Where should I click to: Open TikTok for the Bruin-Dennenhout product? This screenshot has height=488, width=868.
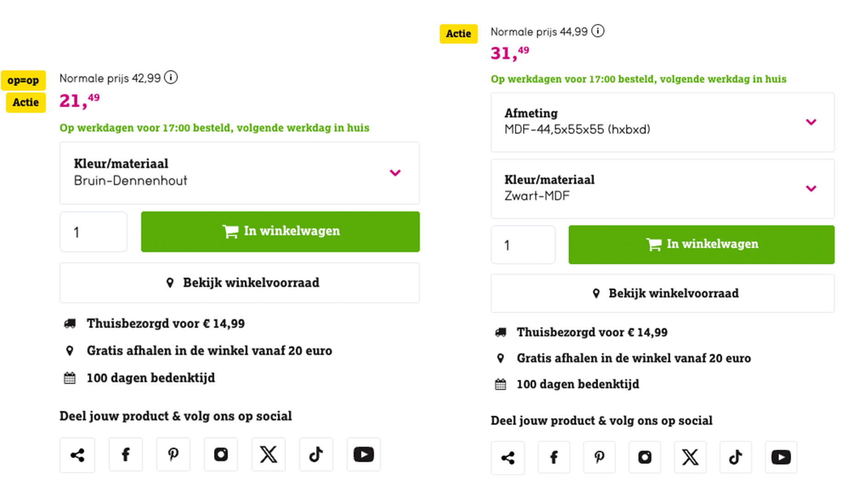(316, 455)
